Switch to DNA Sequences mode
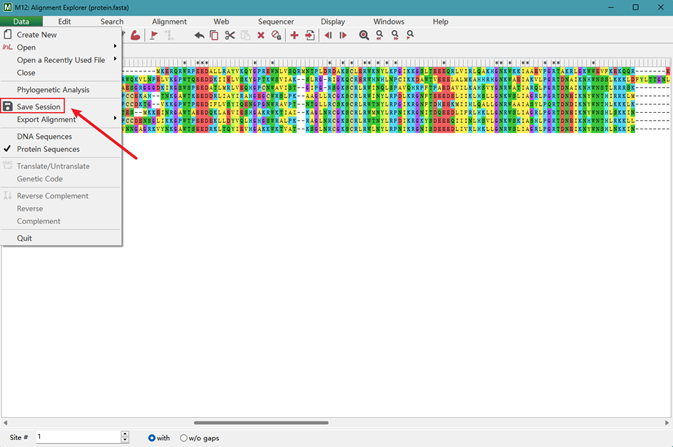This screenshot has width=673, height=447. tap(44, 137)
